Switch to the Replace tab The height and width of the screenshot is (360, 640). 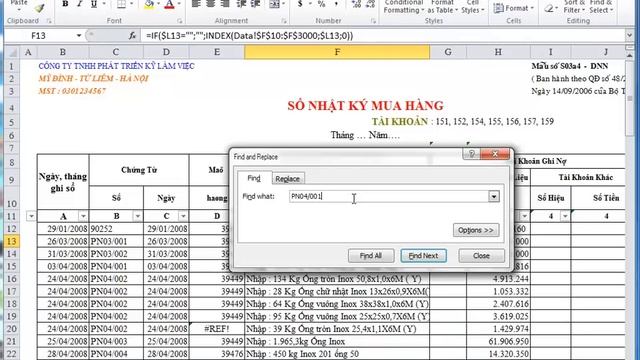(x=287, y=179)
